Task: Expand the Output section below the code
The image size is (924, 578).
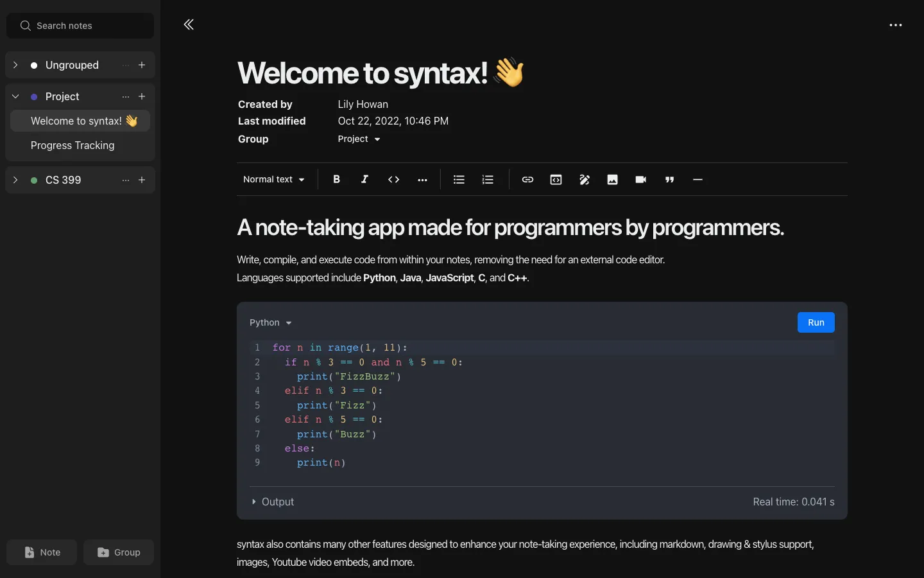Action: coord(272,502)
